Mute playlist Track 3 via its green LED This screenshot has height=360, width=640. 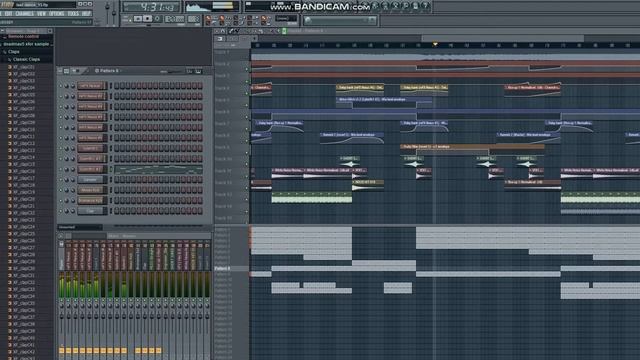tap(247, 81)
